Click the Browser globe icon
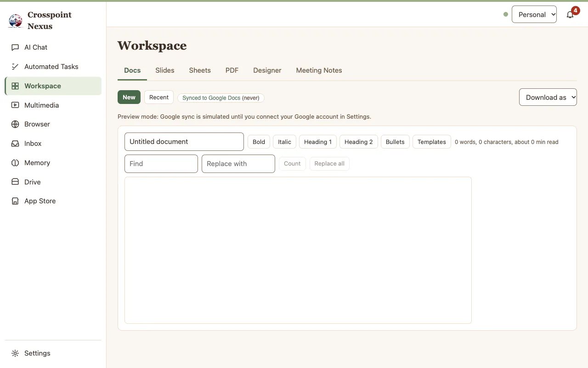 (x=15, y=124)
